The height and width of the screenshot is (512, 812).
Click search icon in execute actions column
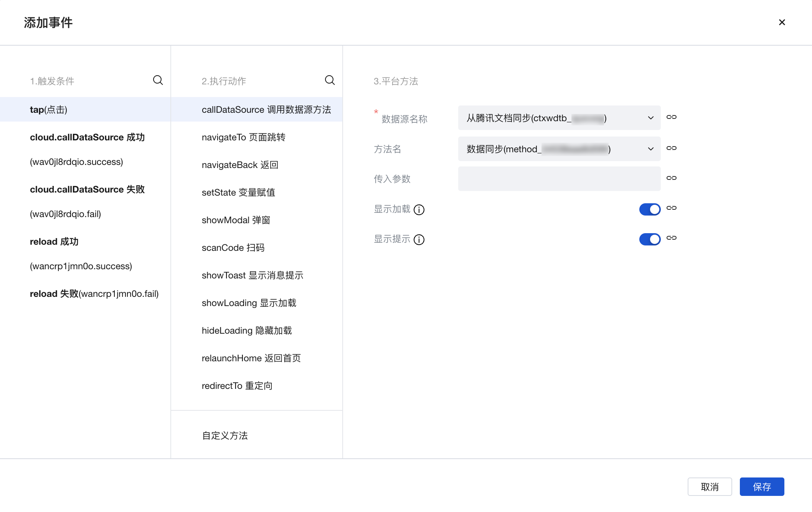click(x=330, y=80)
